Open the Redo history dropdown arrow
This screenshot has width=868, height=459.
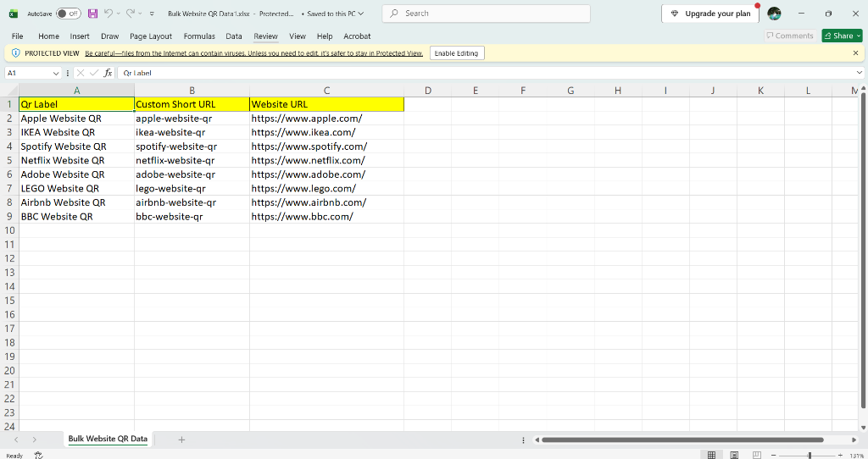tap(140, 14)
